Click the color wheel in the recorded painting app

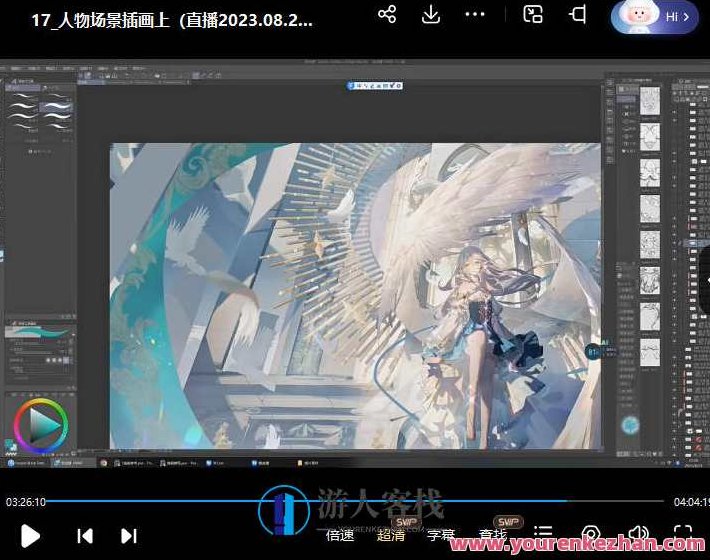tap(41, 426)
